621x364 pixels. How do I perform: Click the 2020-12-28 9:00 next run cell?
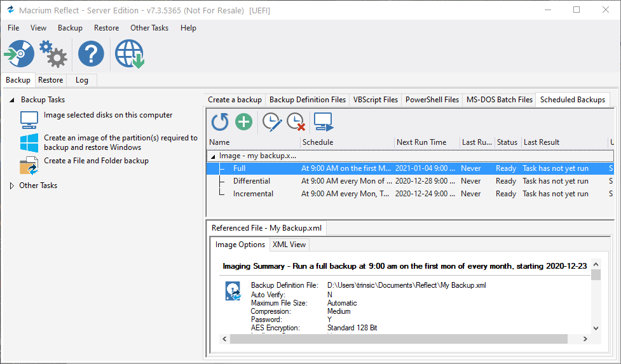[x=425, y=181]
